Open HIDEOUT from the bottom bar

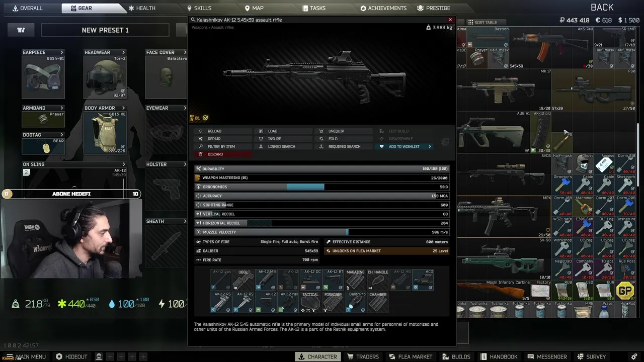[71, 356]
